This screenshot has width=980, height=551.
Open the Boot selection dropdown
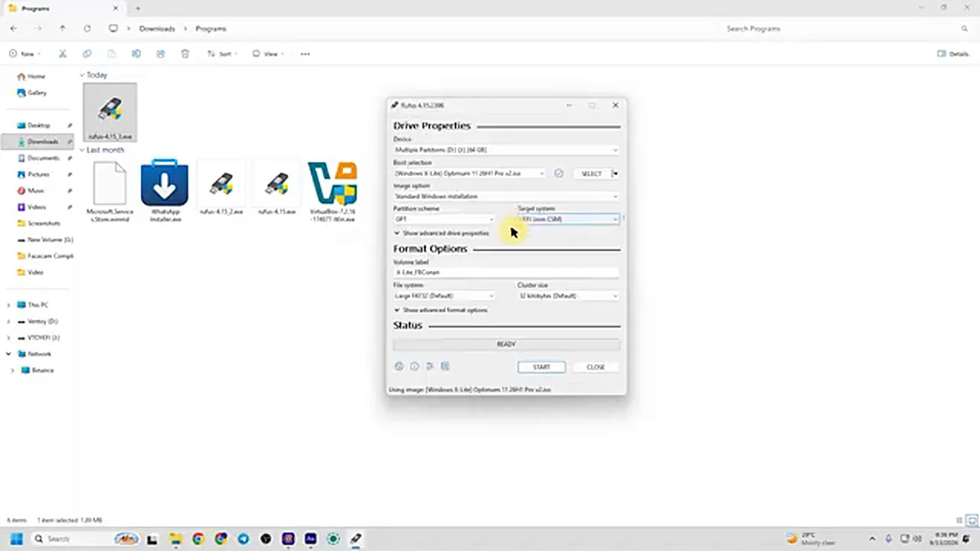(x=470, y=174)
